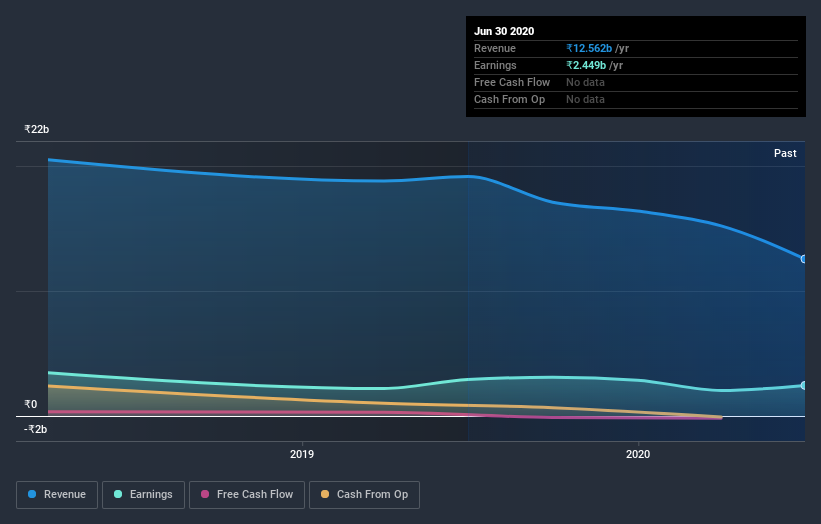Click the Earnings row label in the tooltip
The width and height of the screenshot is (821, 524).
(x=495, y=65)
